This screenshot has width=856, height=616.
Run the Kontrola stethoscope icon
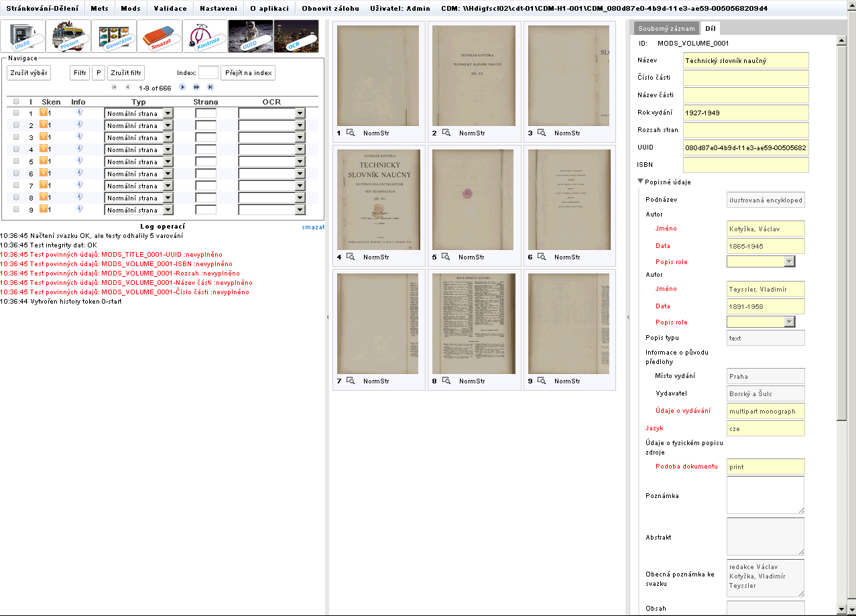coord(205,36)
